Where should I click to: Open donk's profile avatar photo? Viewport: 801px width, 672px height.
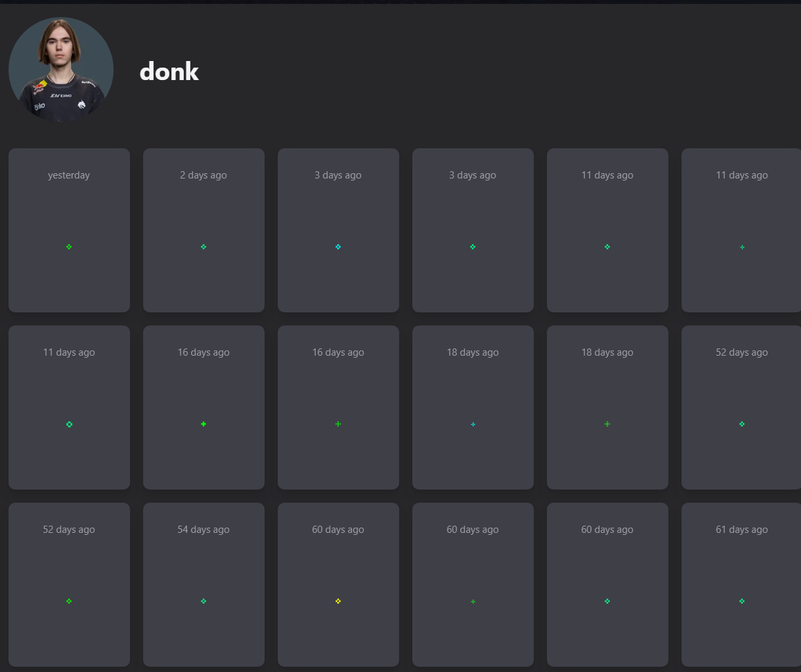point(61,69)
